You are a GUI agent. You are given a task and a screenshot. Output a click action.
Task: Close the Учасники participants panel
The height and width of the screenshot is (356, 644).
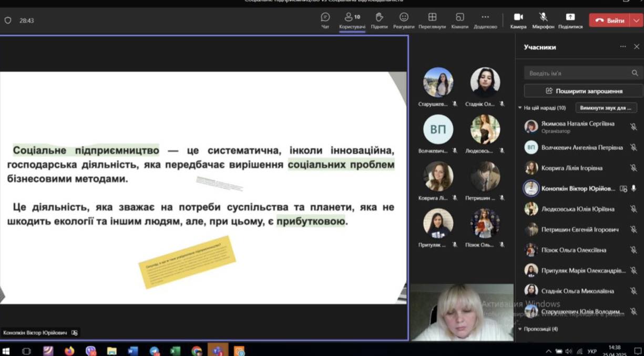pos(637,47)
